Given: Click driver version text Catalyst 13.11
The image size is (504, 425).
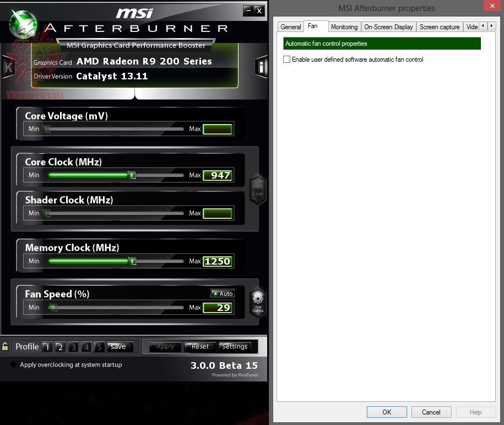Looking at the screenshot, I should coord(112,76).
